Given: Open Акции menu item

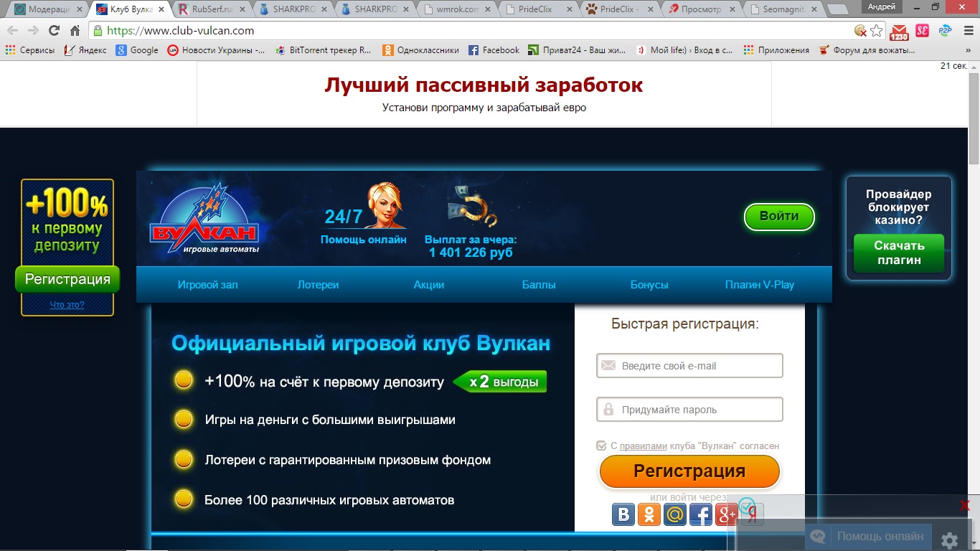Looking at the screenshot, I should (x=429, y=285).
